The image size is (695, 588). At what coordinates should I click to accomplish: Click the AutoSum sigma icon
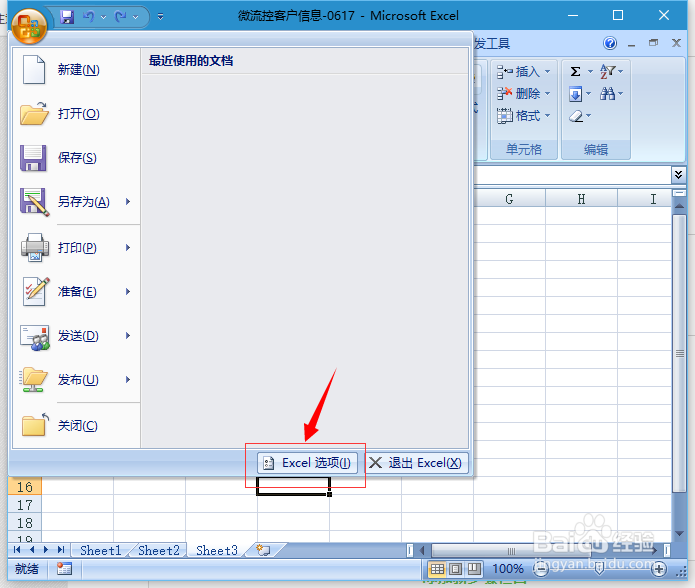(575, 71)
